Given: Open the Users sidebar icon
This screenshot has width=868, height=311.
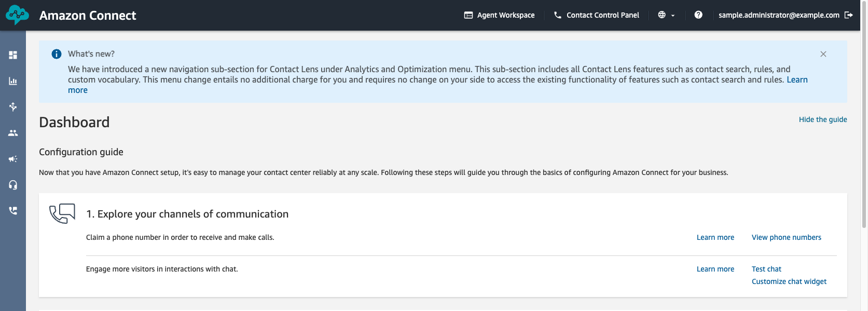Looking at the screenshot, I should tap(13, 133).
